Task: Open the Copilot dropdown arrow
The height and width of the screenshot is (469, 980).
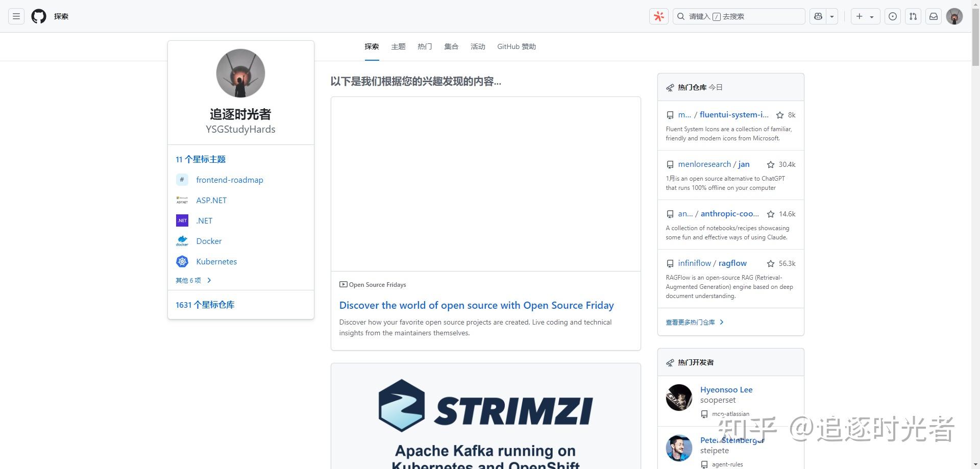Action: tap(831, 16)
